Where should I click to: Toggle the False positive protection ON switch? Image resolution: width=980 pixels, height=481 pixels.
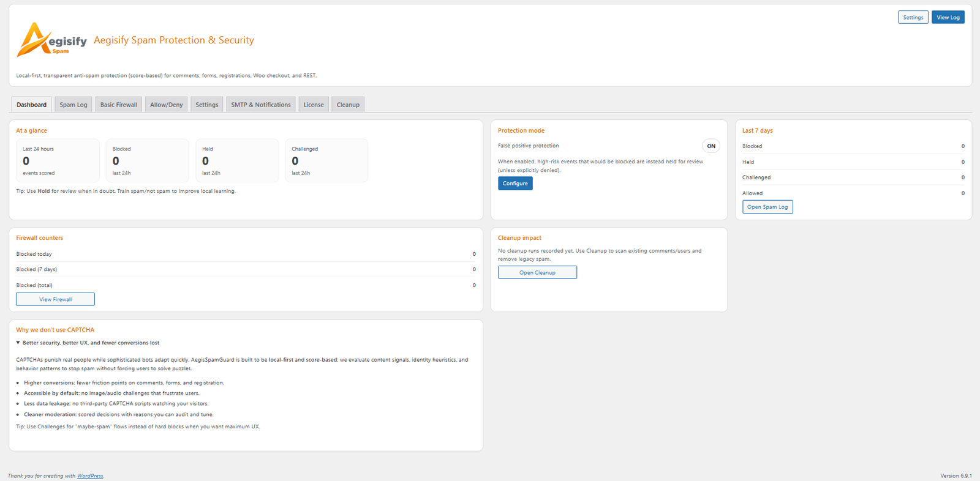[x=710, y=146]
